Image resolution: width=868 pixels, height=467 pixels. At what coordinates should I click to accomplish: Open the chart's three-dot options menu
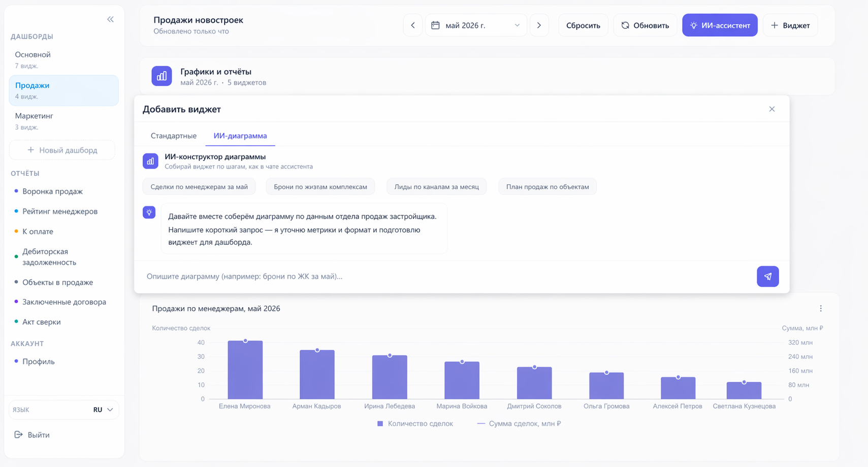(x=820, y=309)
